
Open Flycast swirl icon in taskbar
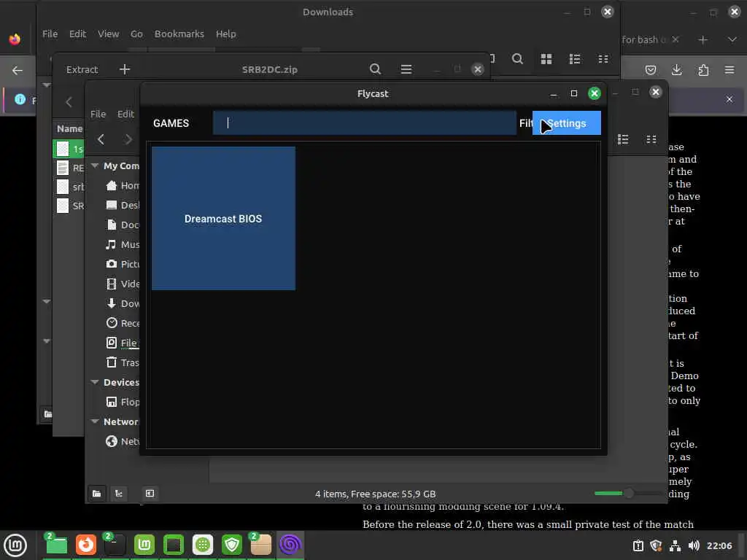click(x=290, y=545)
